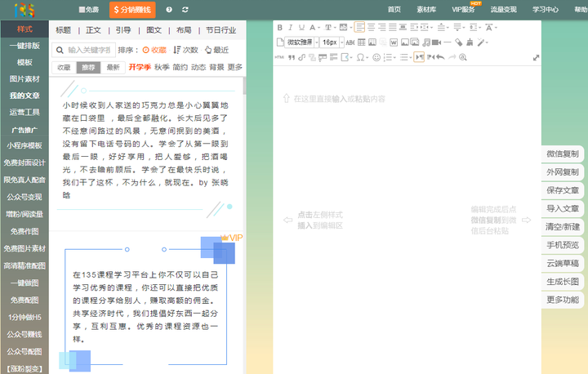Expand the ordered list style dropdown

point(394,58)
